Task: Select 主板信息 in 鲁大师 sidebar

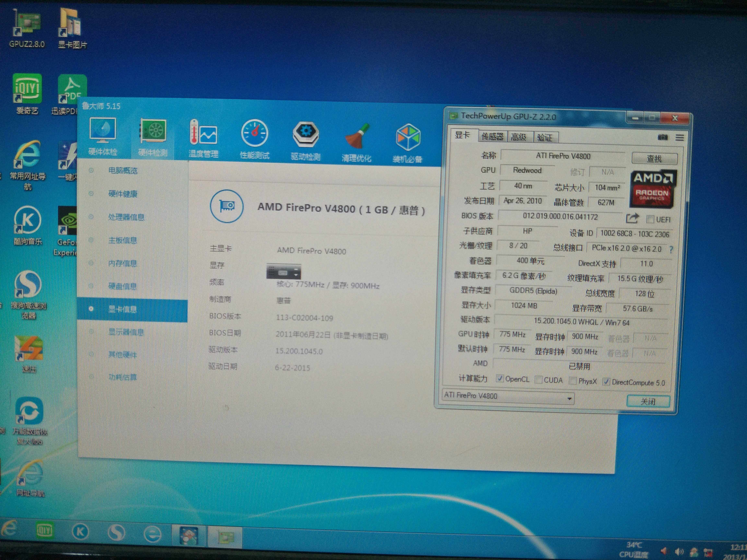Action: pos(123,240)
